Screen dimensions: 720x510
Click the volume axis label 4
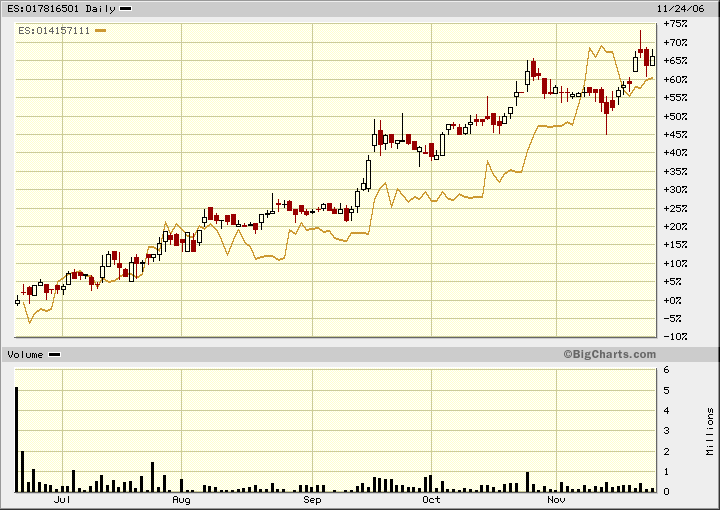coord(666,410)
